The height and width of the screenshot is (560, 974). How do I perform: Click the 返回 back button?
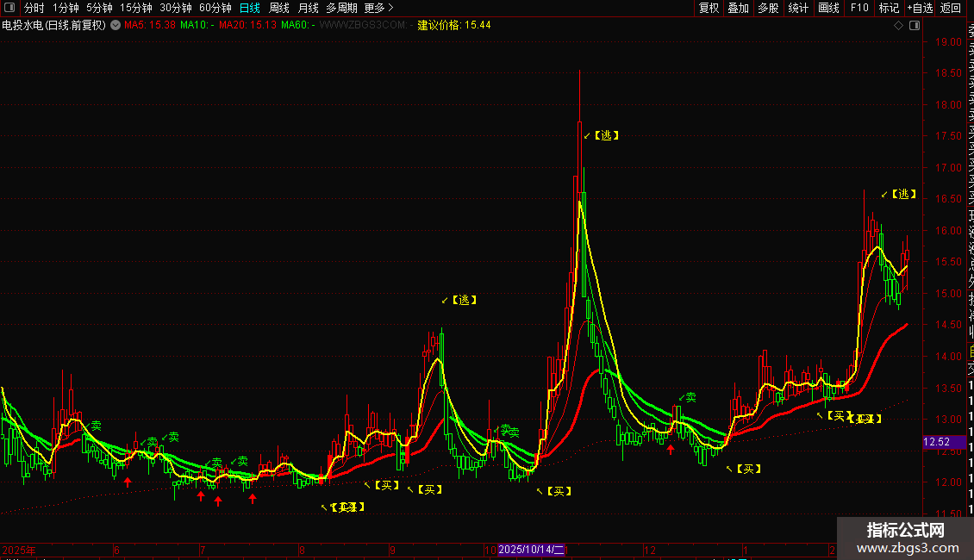pyautogui.click(x=951, y=8)
